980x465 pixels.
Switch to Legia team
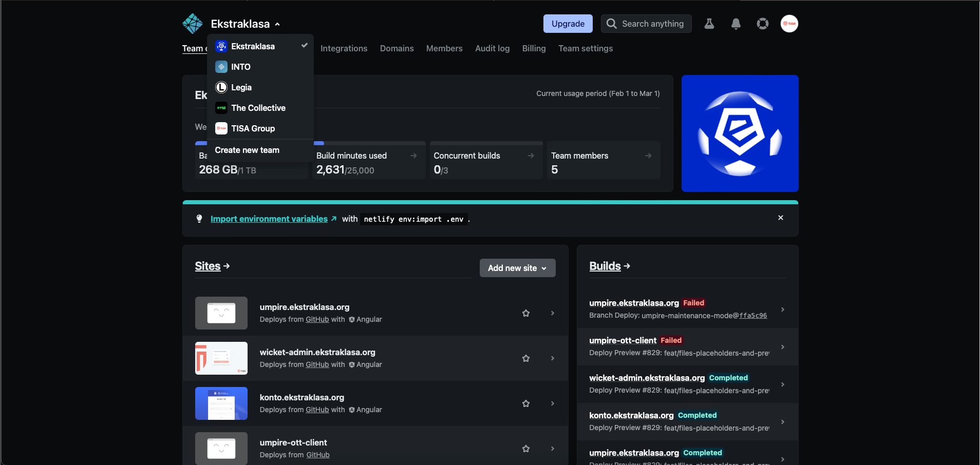[x=260, y=87]
